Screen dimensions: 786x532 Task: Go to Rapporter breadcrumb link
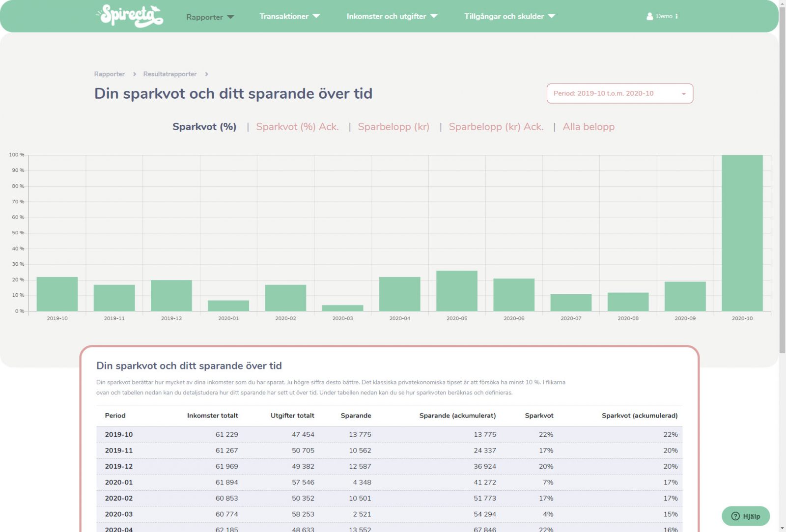point(109,74)
